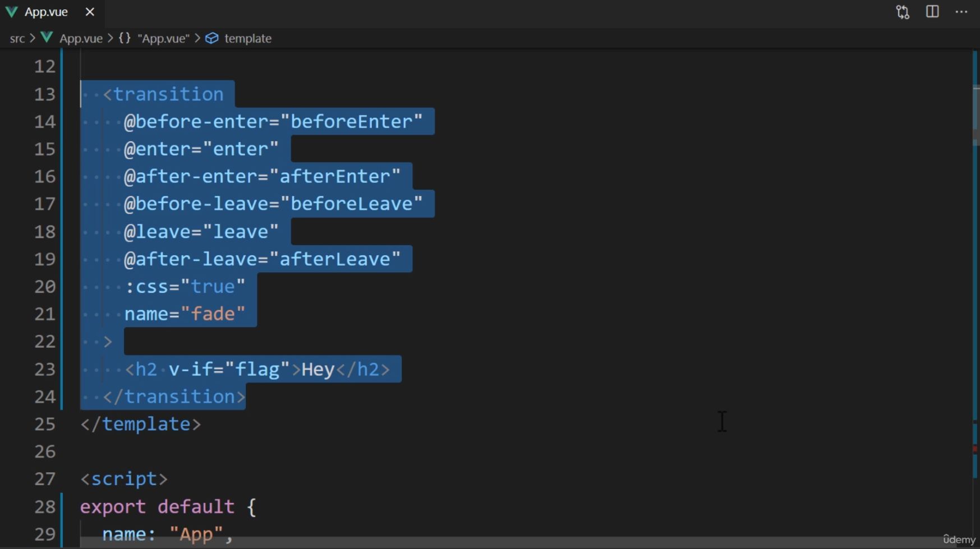Click :css="true" binding
This screenshot has width=980, height=549.
point(185,287)
